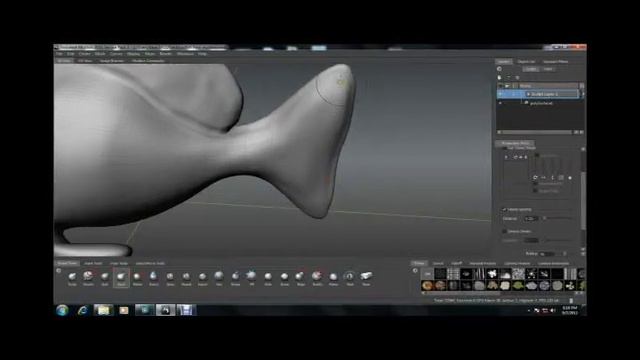Switch to the UV View tab

point(85,61)
